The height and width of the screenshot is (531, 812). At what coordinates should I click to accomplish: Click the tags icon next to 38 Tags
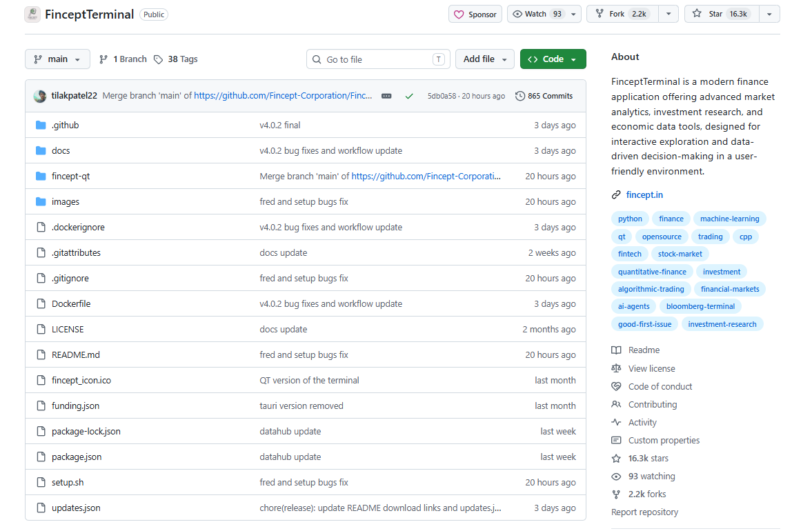coord(159,59)
